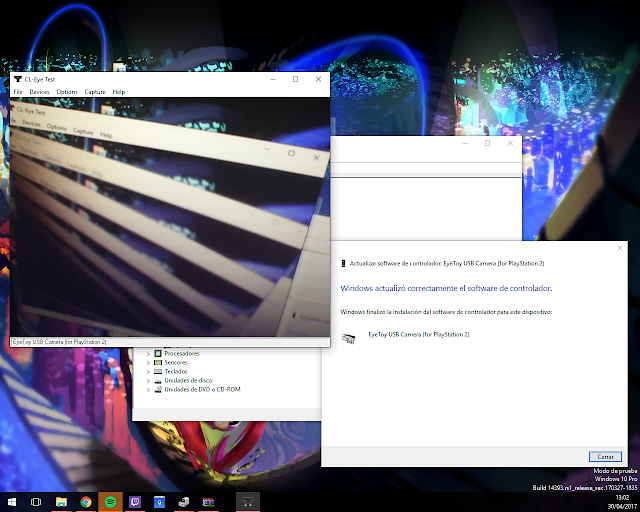Open Twitch from the taskbar

(x=135, y=502)
